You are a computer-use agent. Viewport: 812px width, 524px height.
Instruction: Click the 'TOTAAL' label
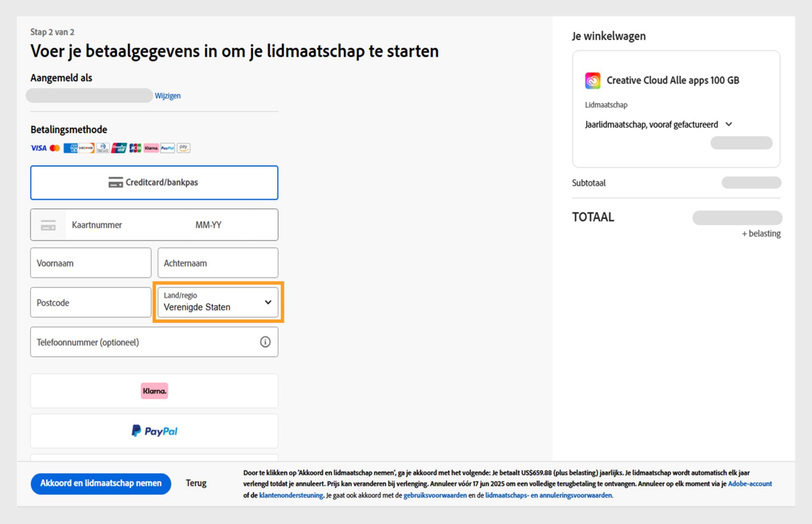(x=593, y=217)
